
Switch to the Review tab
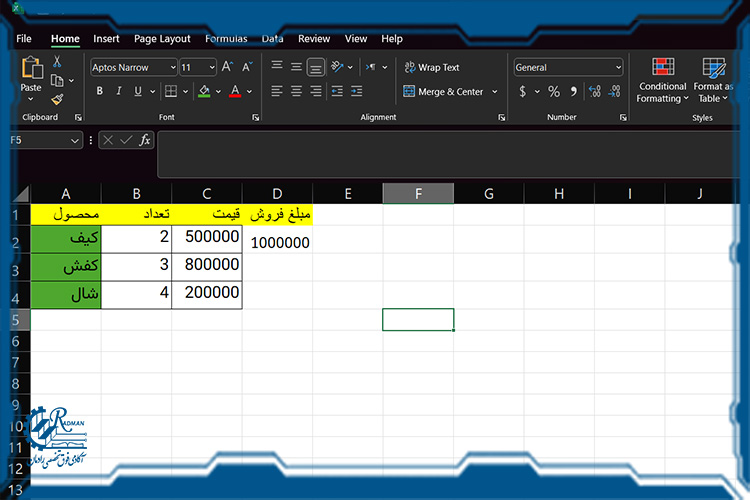click(x=314, y=39)
